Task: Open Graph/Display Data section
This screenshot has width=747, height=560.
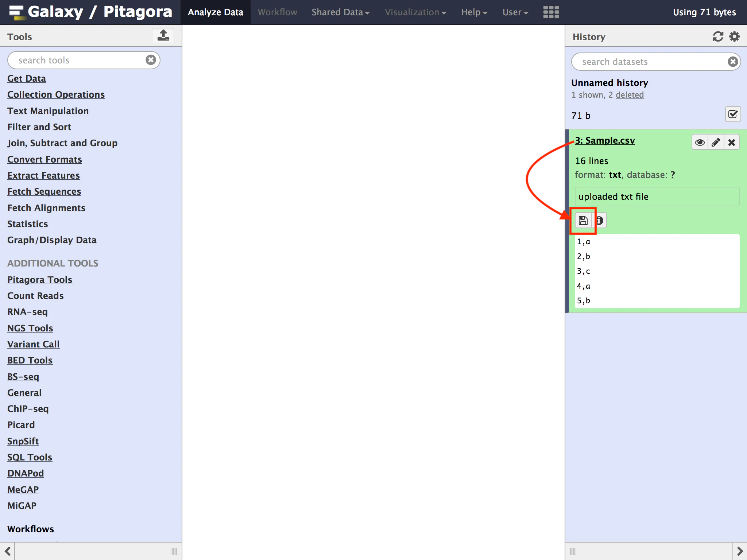Action: (52, 240)
